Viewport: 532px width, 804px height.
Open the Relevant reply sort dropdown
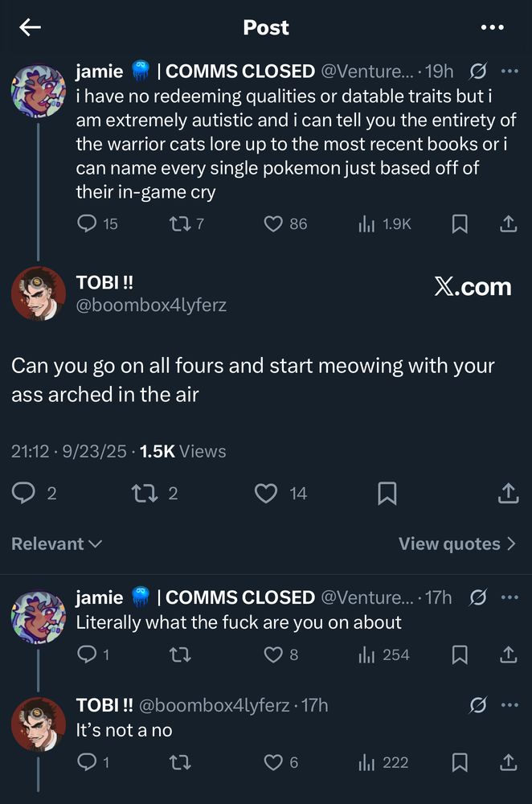pyautogui.click(x=56, y=544)
